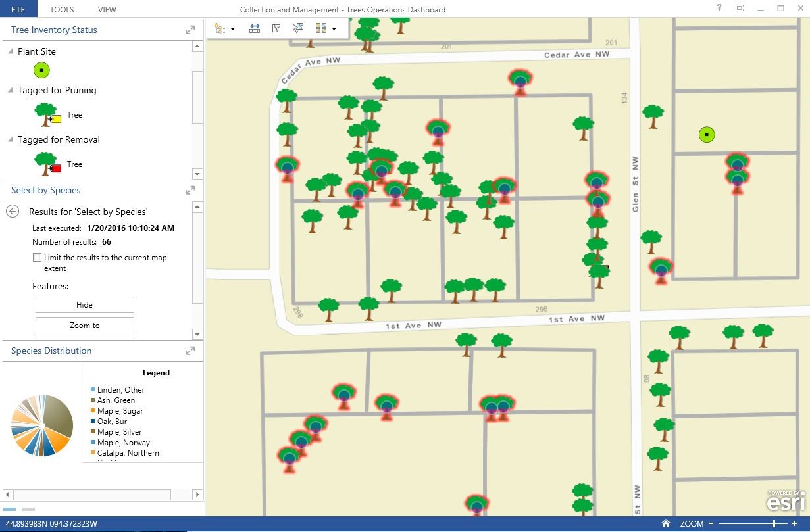Switch to the TOOLS tab

coord(61,9)
